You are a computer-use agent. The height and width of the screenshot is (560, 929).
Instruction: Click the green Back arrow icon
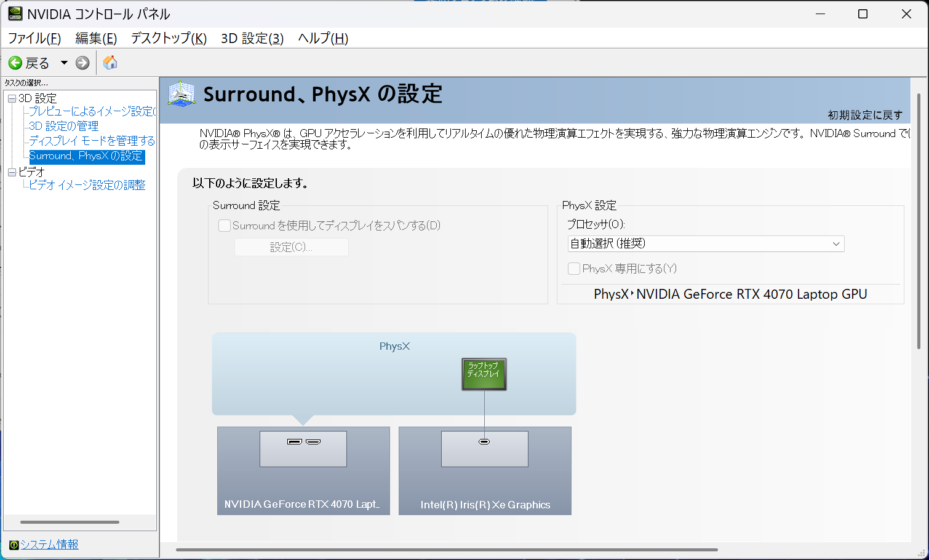point(15,63)
